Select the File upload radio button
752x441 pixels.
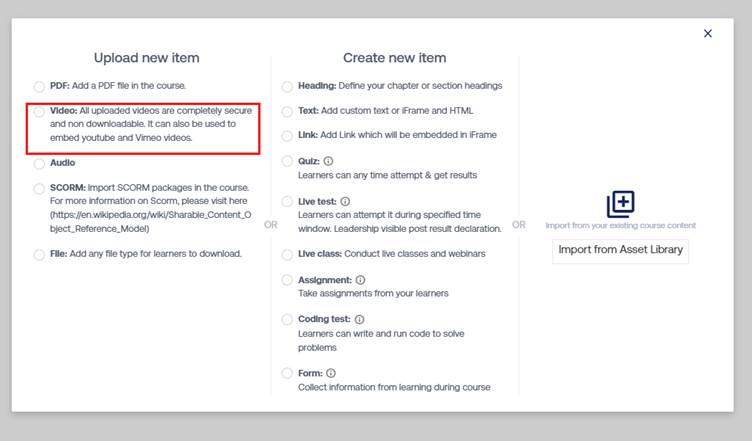[39, 255]
